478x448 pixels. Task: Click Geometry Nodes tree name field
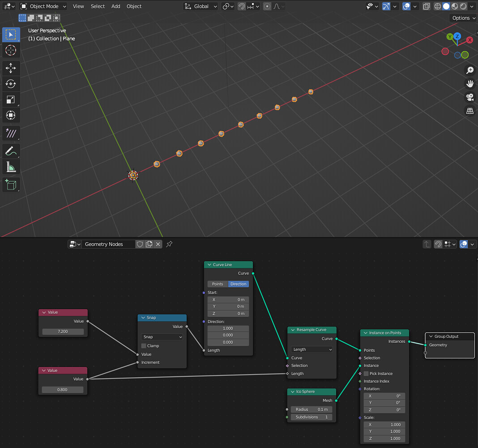coord(108,244)
